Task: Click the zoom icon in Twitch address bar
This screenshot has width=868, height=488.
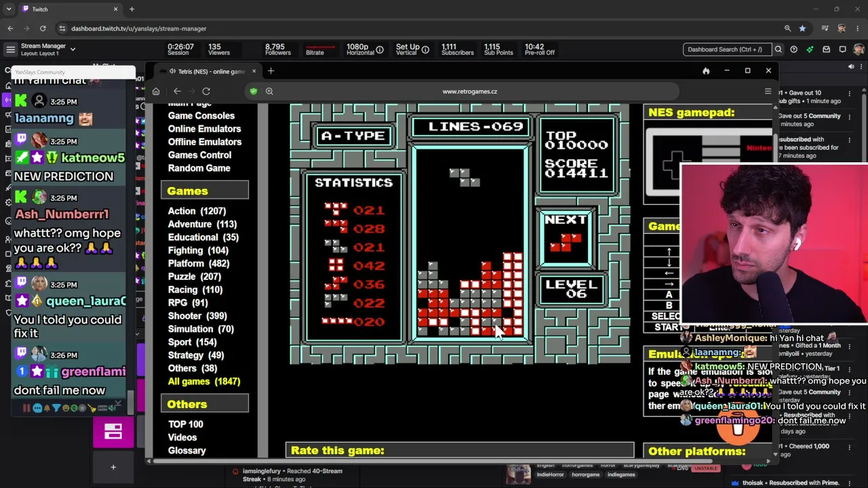Action: coord(787,28)
